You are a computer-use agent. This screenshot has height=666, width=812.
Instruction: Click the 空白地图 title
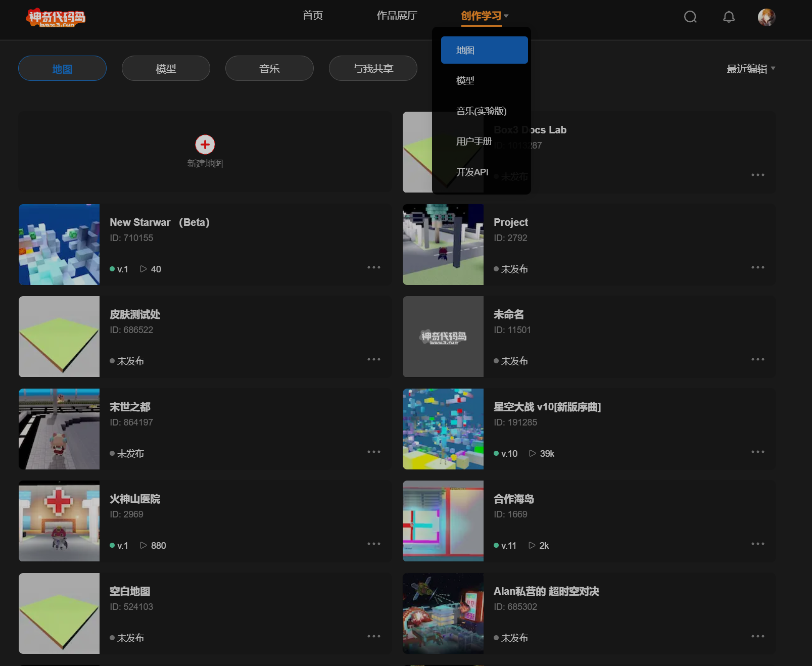click(x=130, y=591)
